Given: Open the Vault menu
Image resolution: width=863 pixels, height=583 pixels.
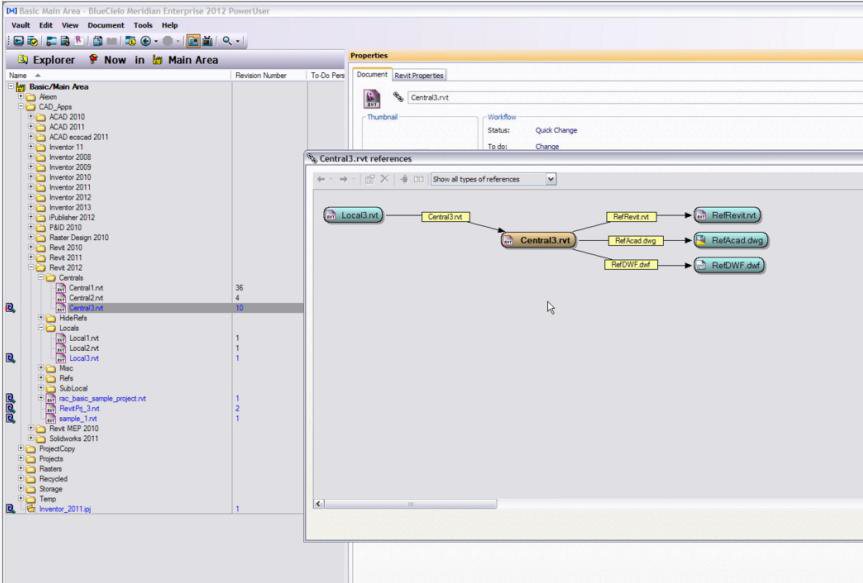Looking at the screenshot, I should point(24,24).
